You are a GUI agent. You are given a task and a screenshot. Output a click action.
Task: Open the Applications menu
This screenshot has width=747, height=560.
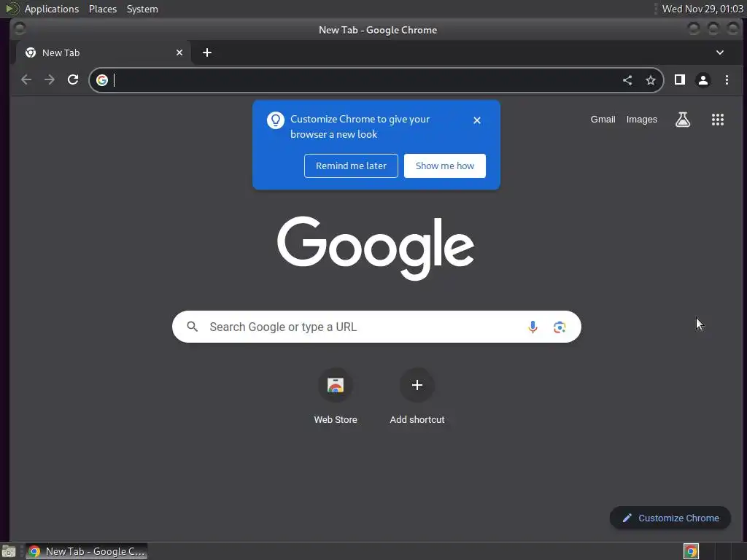[52, 9]
